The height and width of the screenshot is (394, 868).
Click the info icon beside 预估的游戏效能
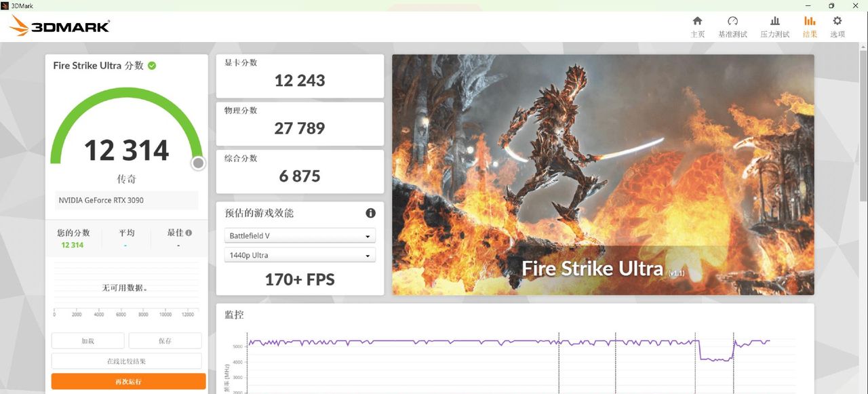(370, 213)
